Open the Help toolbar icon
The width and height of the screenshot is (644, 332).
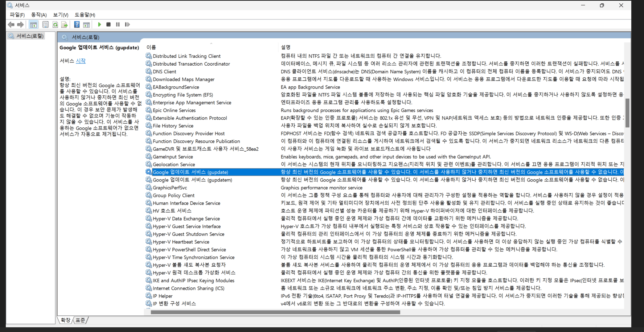click(x=77, y=25)
